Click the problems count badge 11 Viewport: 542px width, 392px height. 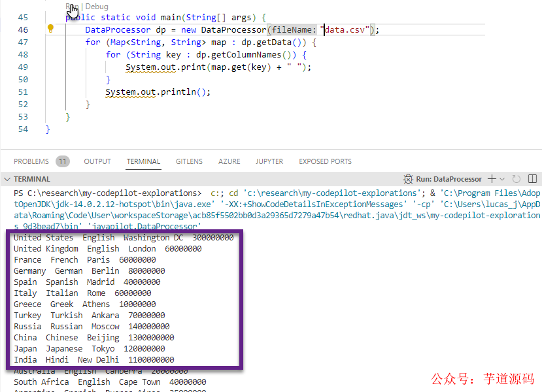tap(63, 161)
